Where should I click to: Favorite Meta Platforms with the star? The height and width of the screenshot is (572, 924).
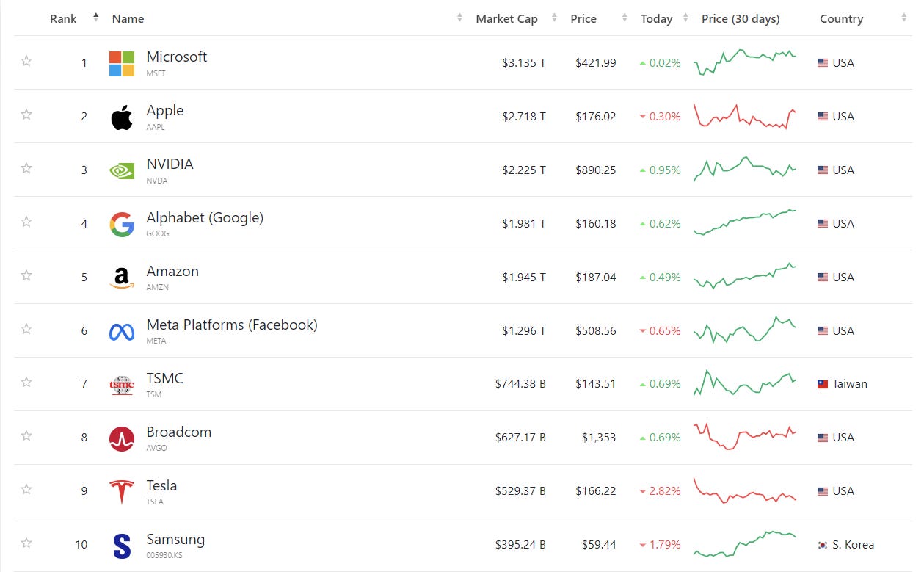coord(26,329)
